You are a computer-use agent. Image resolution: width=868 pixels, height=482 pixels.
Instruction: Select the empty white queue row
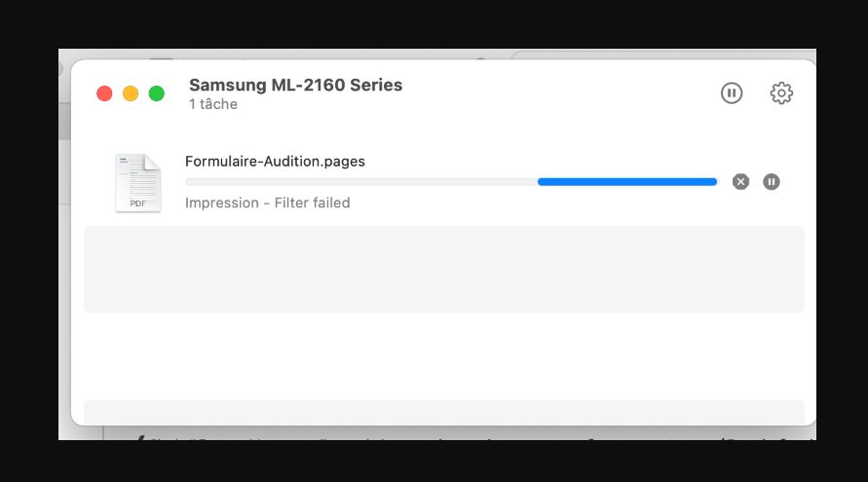[444, 356]
